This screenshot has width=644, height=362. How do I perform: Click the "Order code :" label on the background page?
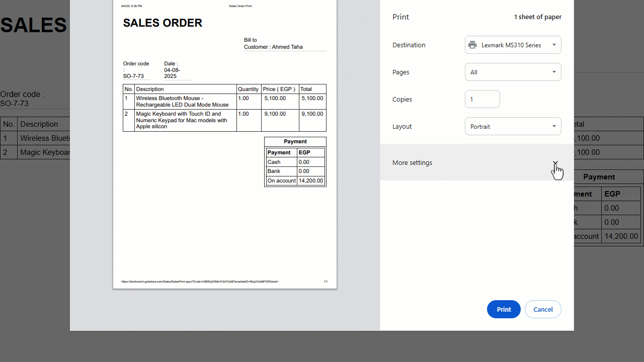pyautogui.click(x=22, y=94)
